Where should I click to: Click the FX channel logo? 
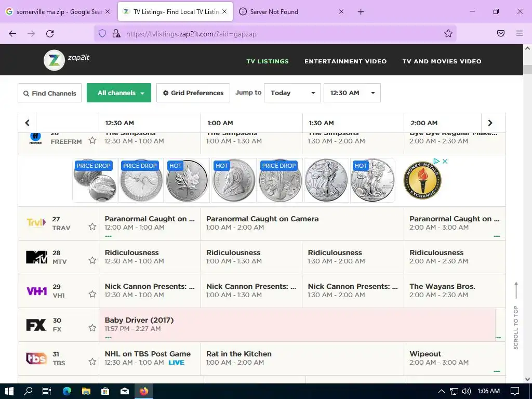click(x=36, y=325)
